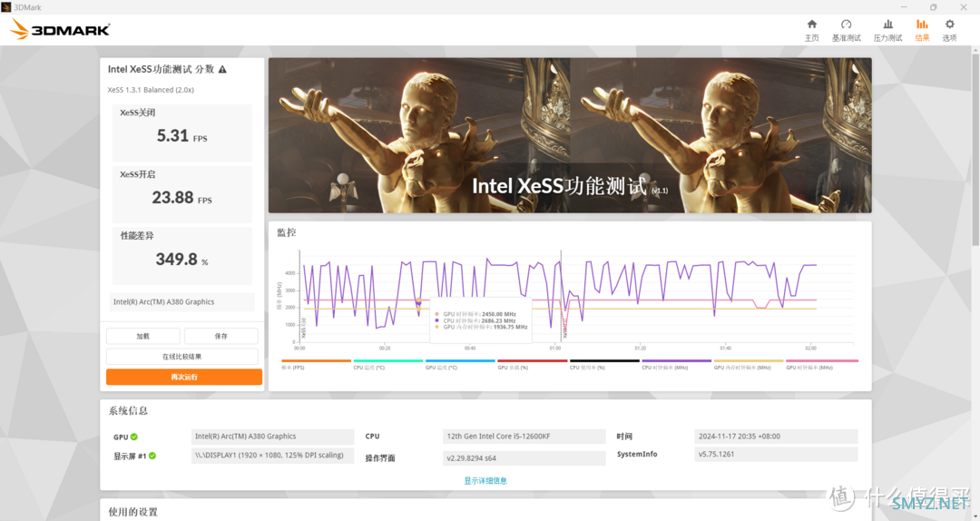
Task: Click the 2024-11-17 20:35 +08:00 time value
Action: pyautogui.click(x=776, y=437)
